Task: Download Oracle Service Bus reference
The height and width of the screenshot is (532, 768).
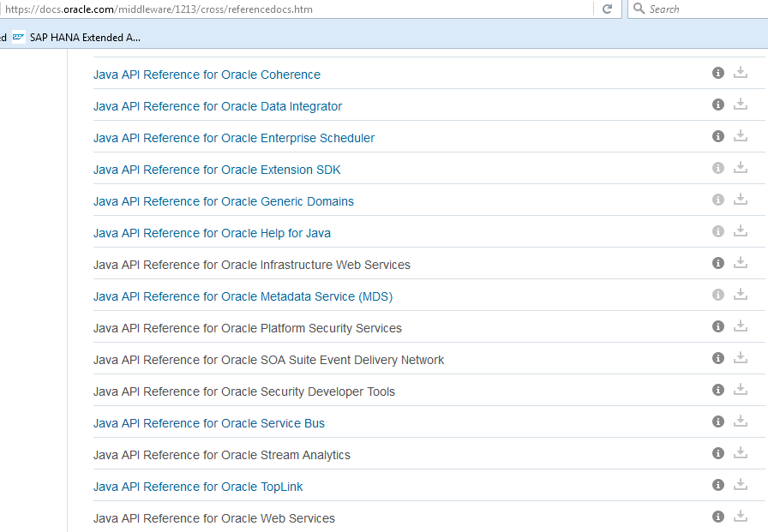Action: point(741,421)
